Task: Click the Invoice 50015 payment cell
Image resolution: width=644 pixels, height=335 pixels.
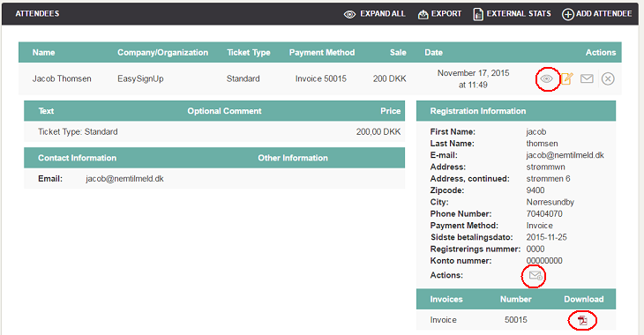Action: 321,78
